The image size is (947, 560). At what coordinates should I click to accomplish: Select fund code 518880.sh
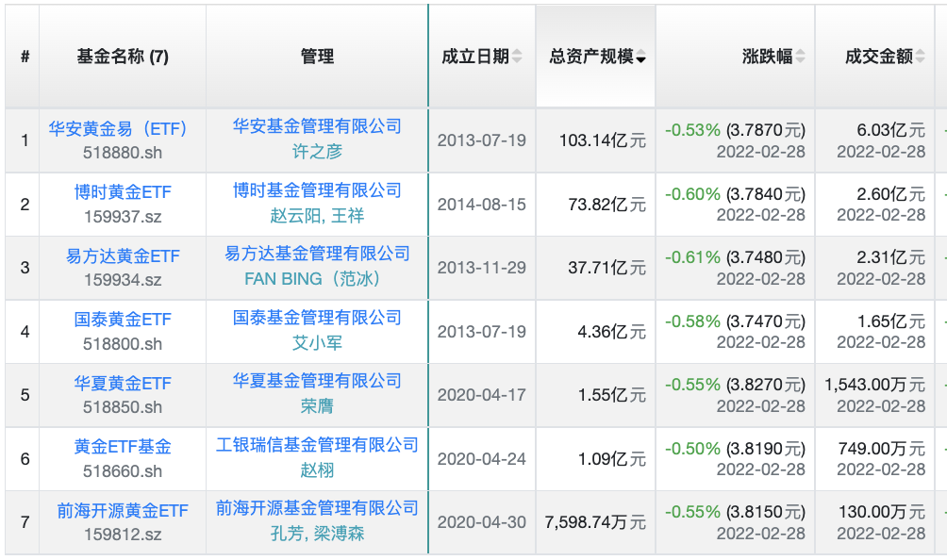[123, 154]
